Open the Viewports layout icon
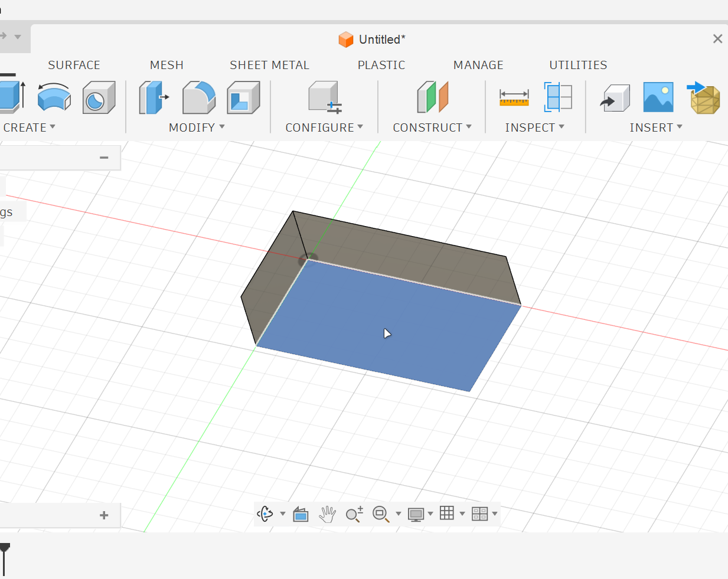Viewport: 728px width, 579px height. click(480, 514)
